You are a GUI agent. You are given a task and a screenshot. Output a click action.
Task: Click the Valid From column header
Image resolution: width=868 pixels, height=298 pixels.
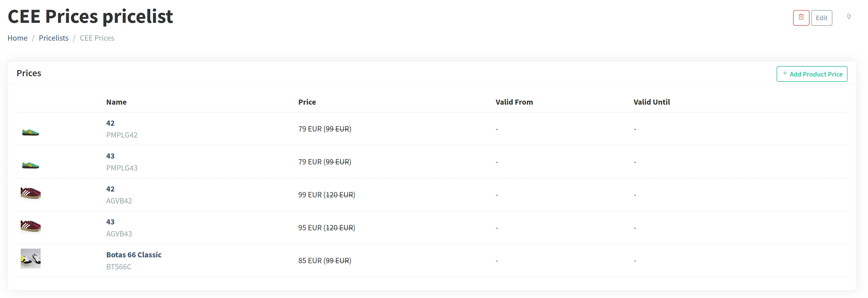514,102
